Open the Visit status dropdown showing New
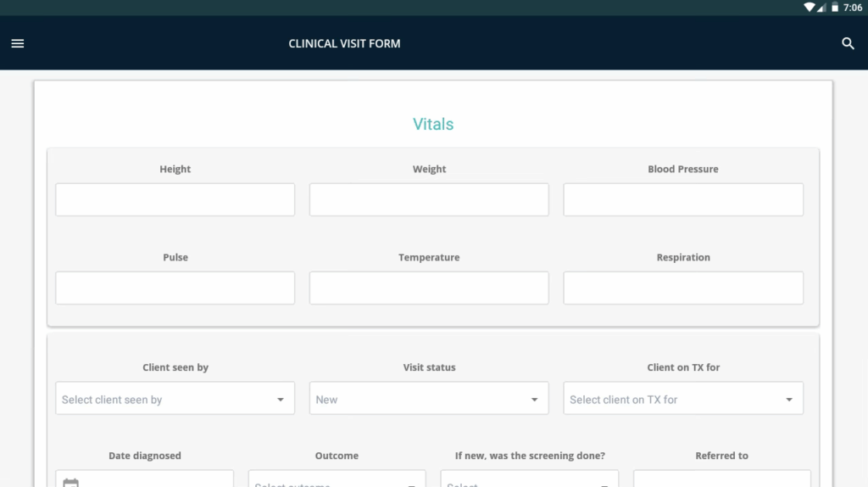The width and height of the screenshot is (868, 487). [x=429, y=399]
